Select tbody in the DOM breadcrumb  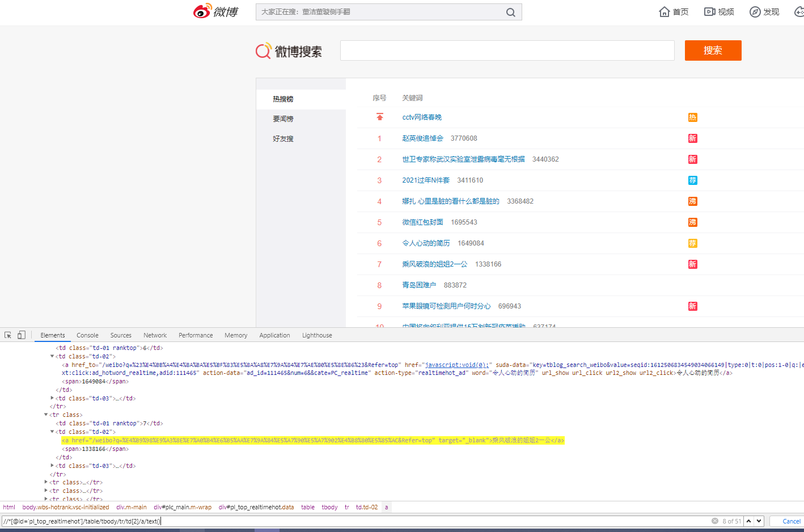pyautogui.click(x=329, y=507)
